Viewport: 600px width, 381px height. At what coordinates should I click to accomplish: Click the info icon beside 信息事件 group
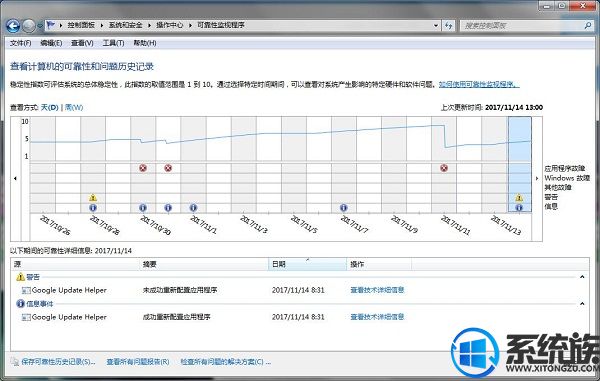click(20, 304)
